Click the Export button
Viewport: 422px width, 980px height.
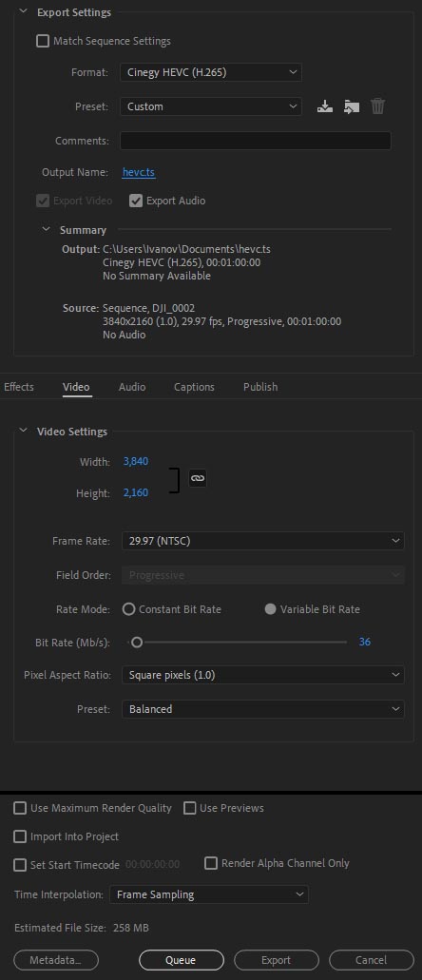click(277, 960)
